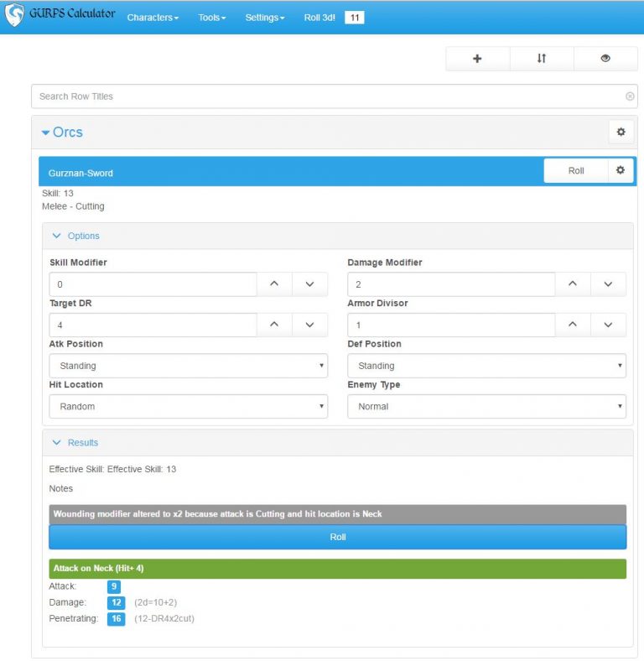
Task: Open the Enemy Type dropdown
Action: (x=486, y=407)
